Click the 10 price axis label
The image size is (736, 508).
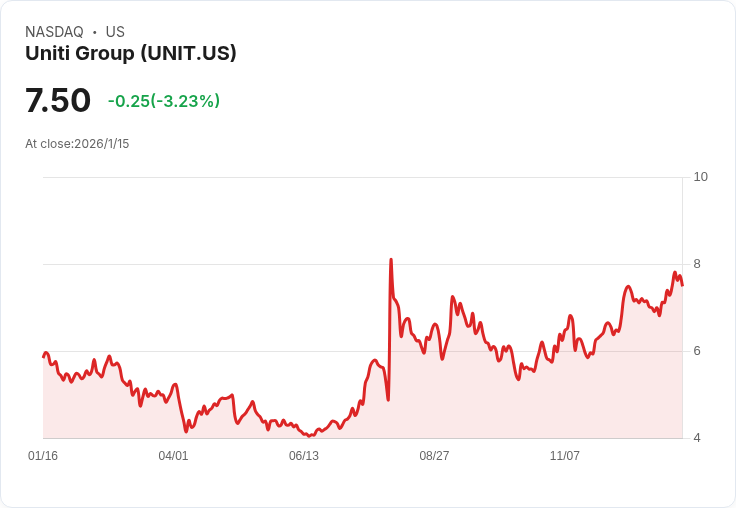(x=700, y=177)
